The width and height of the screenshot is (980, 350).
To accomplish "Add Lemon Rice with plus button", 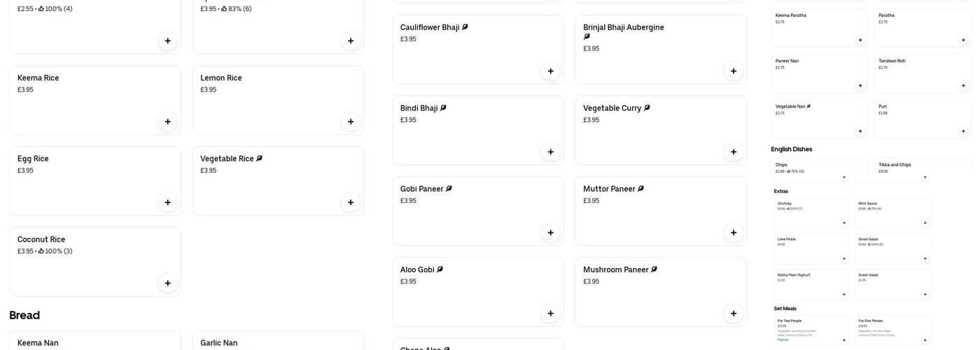I will (x=351, y=122).
